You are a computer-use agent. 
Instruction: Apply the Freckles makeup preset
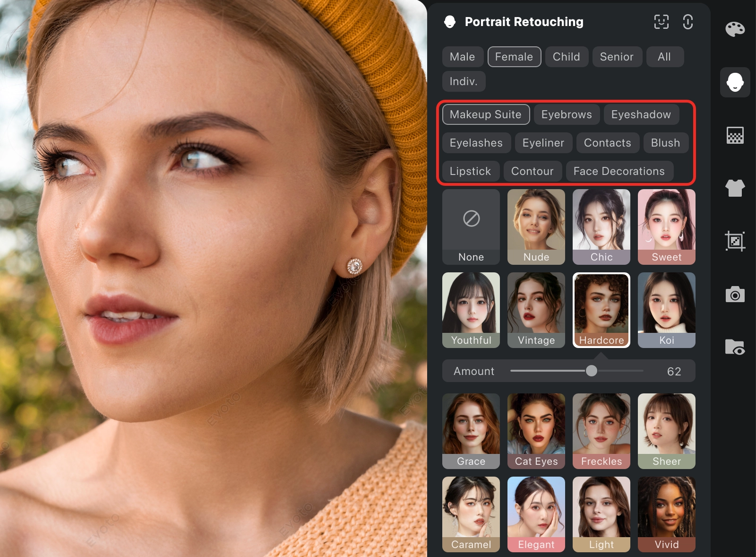click(601, 431)
